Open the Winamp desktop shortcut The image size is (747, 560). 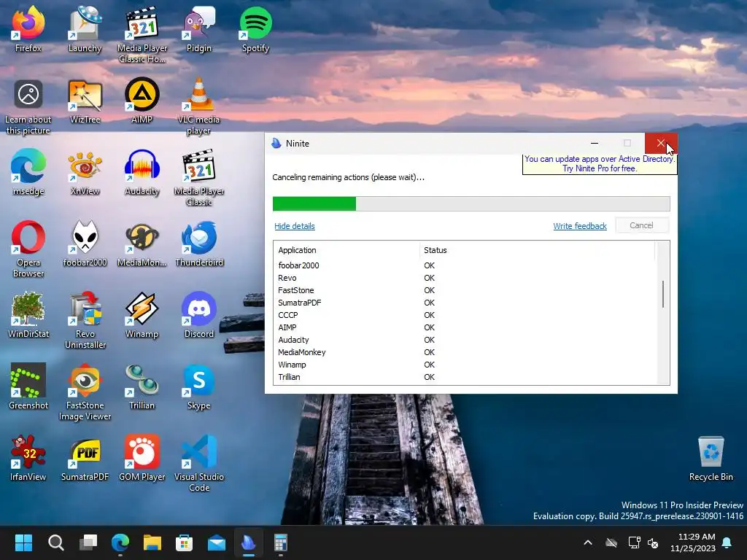pos(142,315)
